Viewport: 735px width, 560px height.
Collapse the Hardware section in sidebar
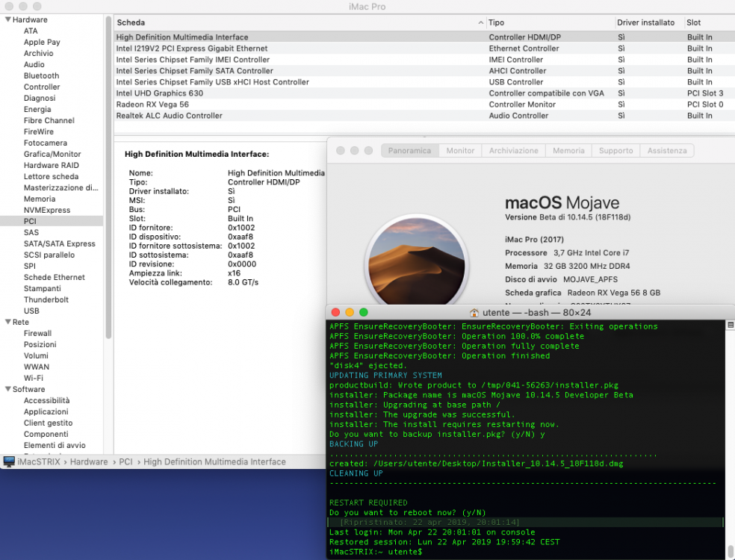click(x=7, y=19)
